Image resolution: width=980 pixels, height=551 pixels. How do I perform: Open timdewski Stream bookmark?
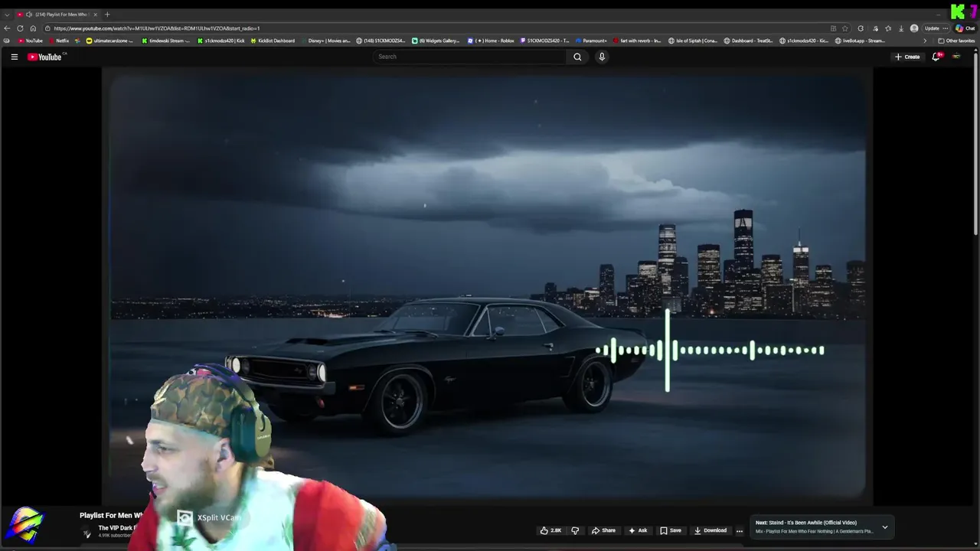click(x=165, y=41)
